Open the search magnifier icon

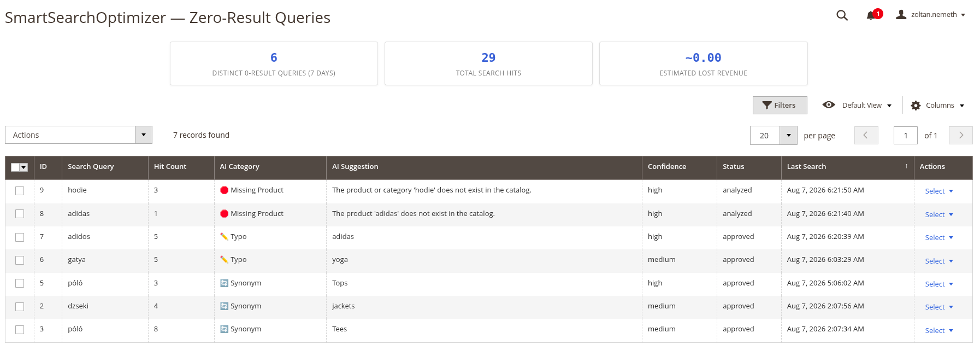click(842, 15)
